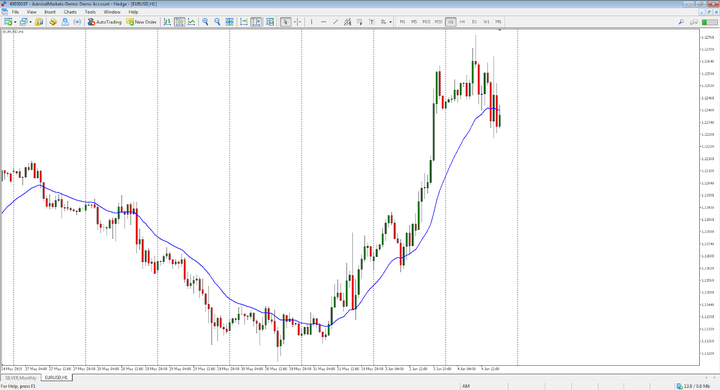Select the cursor arrow tool
Screen dimensions: 720x390
pos(285,22)
